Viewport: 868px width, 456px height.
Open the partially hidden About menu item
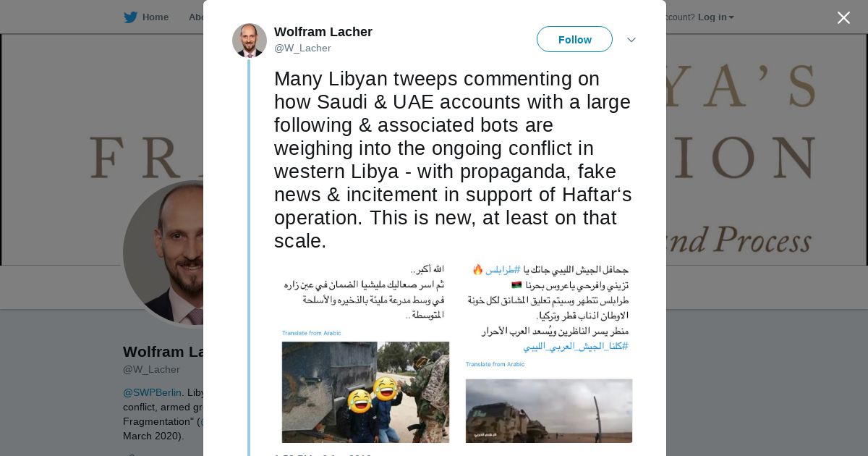click(x=196, y=17)
